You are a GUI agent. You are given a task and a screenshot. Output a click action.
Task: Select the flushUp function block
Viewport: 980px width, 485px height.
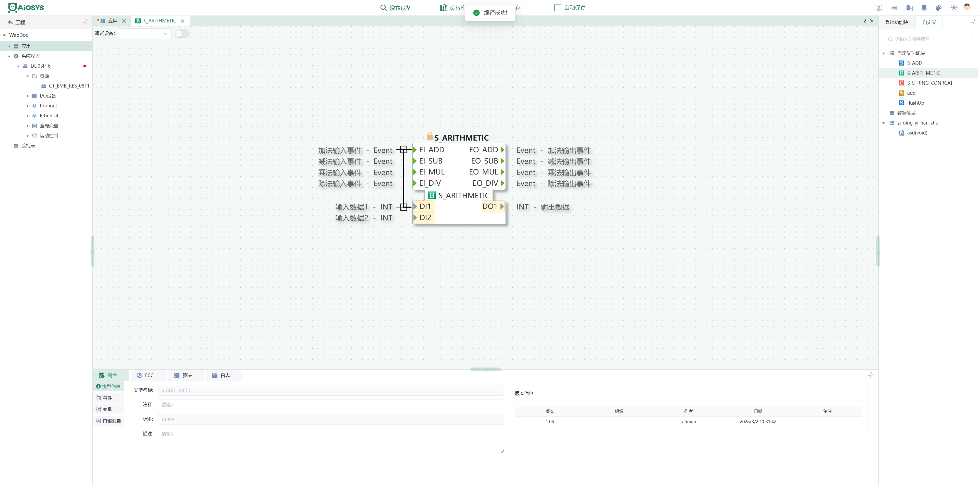tap(915, 103)
